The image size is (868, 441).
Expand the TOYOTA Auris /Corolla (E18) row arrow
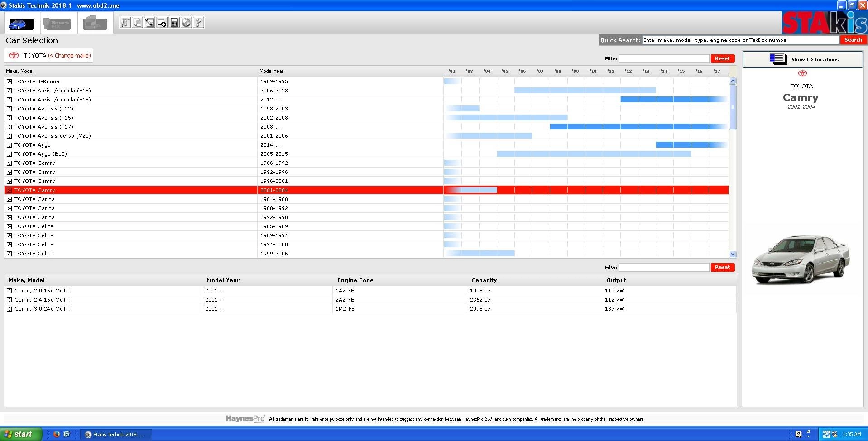9,100
